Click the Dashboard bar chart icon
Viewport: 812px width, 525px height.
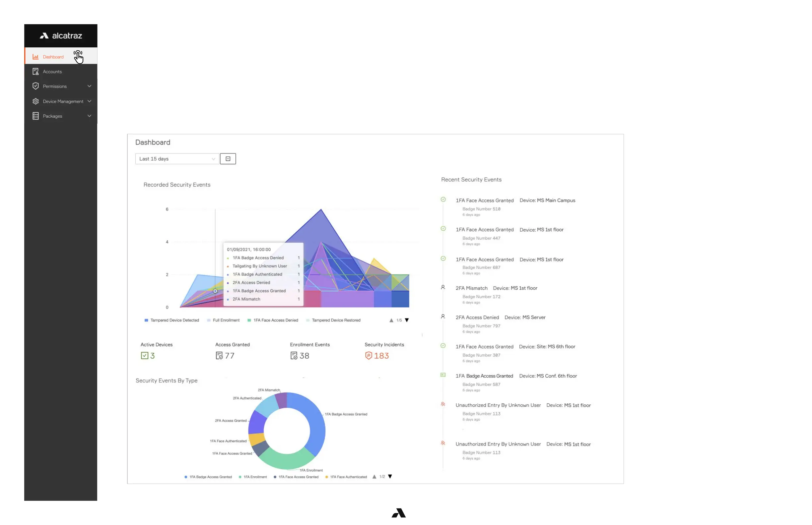tap(35, 57)
